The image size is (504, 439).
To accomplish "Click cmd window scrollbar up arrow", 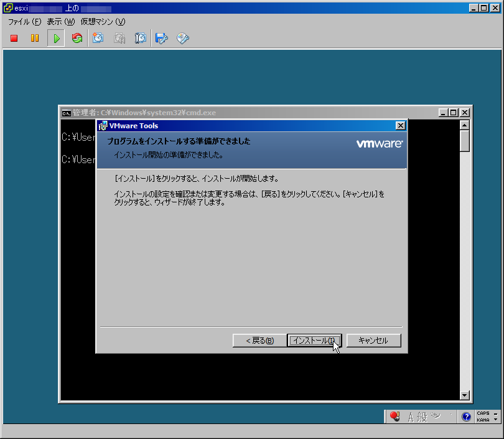I will [464, 125].
